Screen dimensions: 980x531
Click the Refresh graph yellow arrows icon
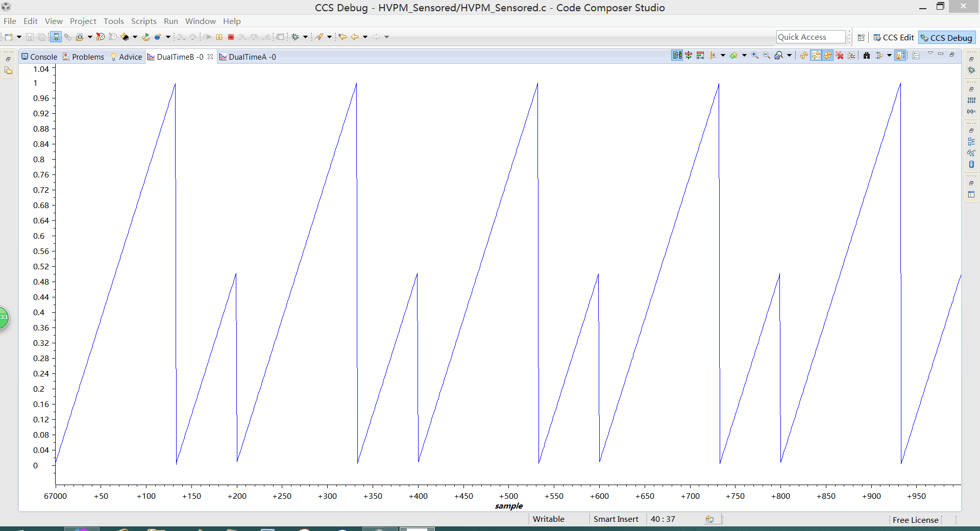(x=804, y=56)
